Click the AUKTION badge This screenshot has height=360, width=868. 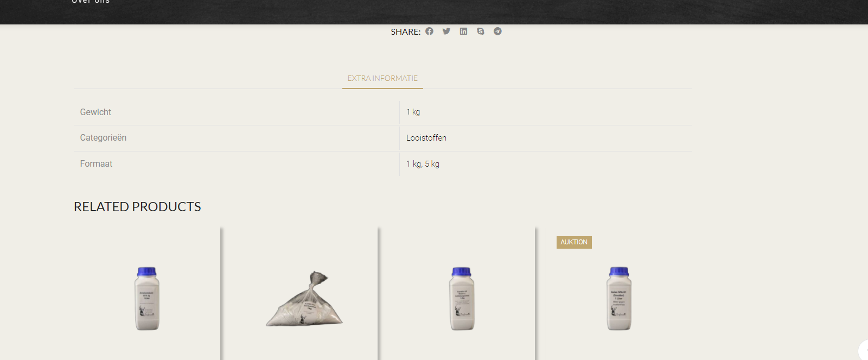tap(574, 242)
